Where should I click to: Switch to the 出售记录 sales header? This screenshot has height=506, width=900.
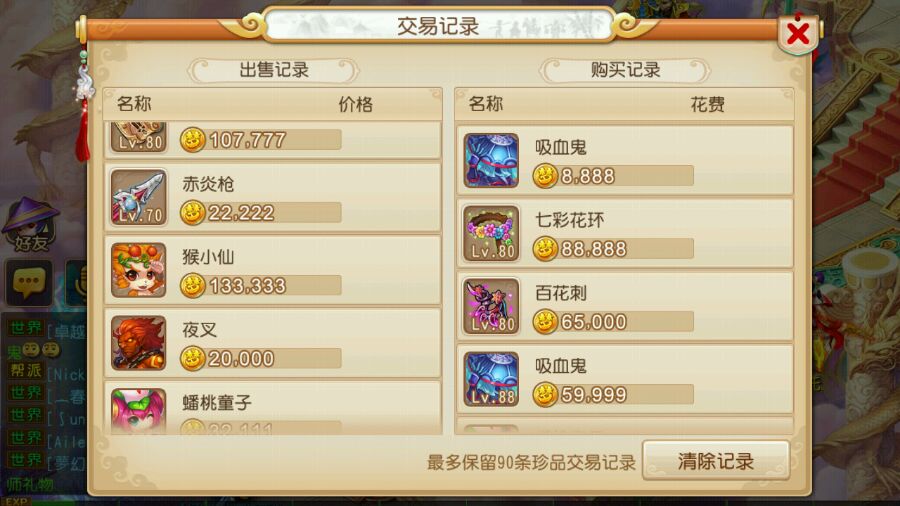coord(274,70)
